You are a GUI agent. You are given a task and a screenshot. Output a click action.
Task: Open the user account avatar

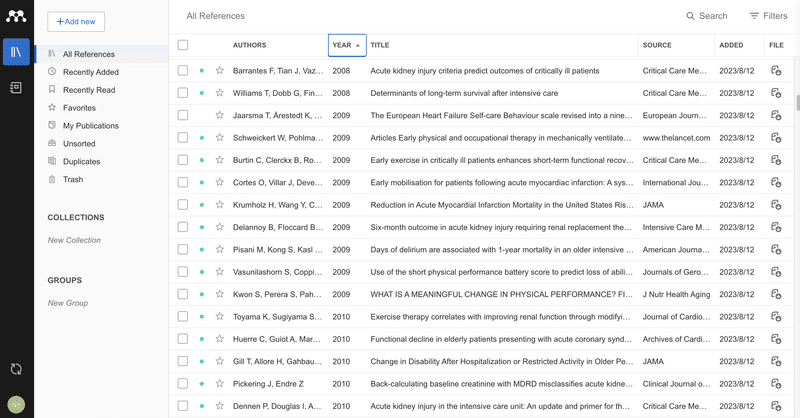(16, 404)
